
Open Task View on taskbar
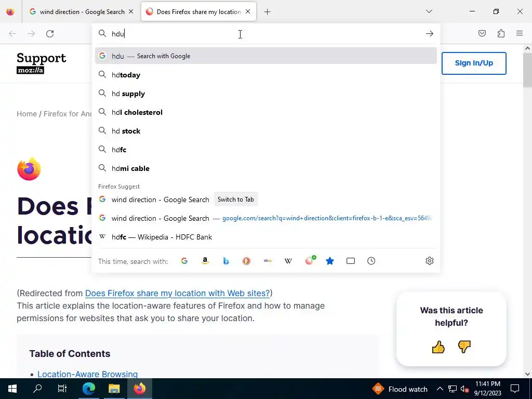tap(62, 389)
